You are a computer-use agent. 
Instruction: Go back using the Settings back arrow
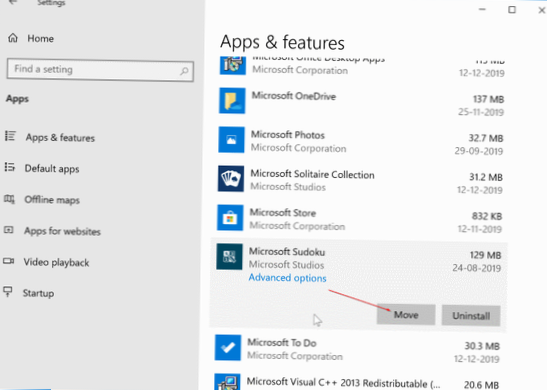[13, 2]
